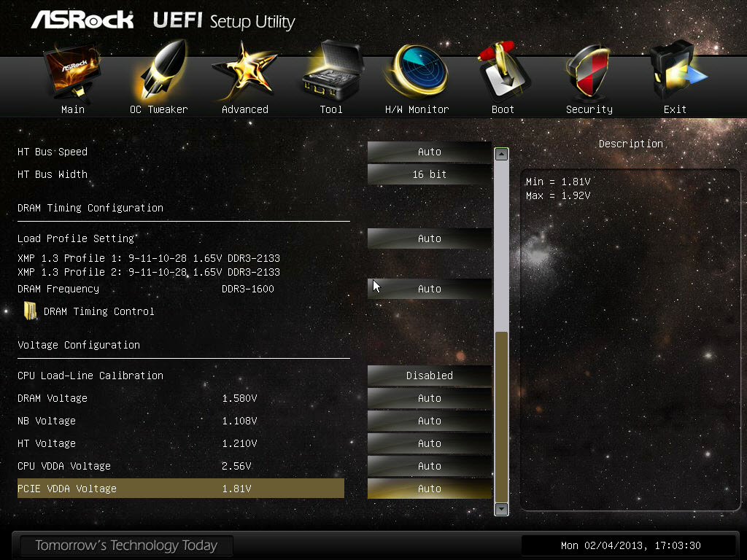Click the Min = 1.81V description line
747x560 pixels.
tap(558, 182)
